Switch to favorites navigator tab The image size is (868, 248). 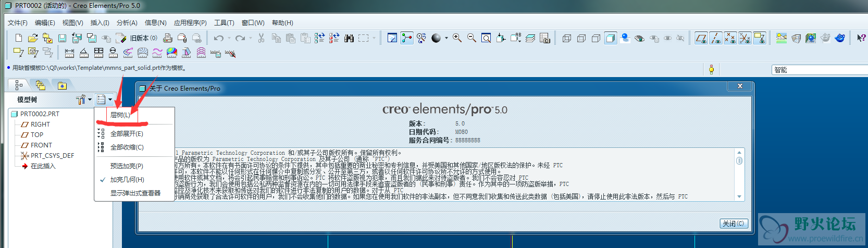62,85
